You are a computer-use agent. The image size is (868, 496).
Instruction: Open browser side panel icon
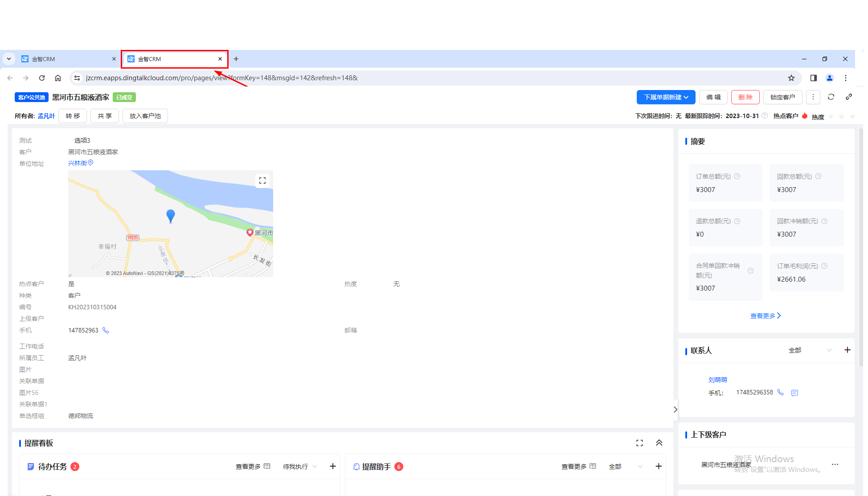coord(814,78)
